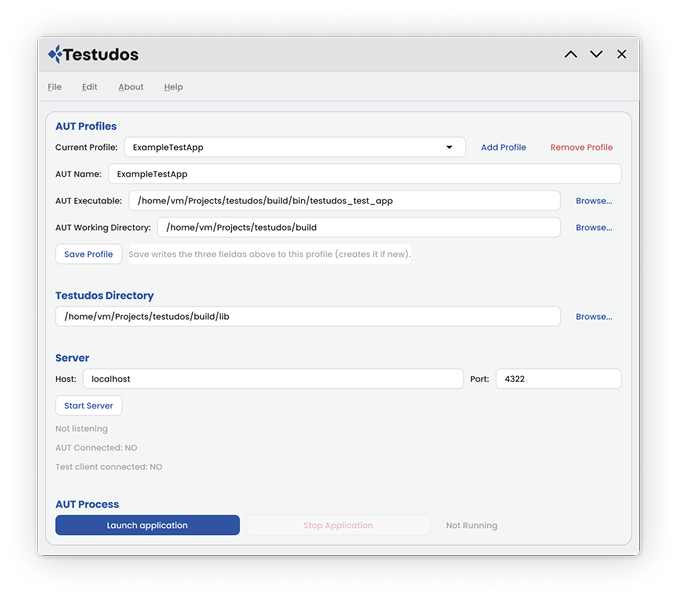
Task: Focus the AUT Name field
Action: (x=365, y=174)
